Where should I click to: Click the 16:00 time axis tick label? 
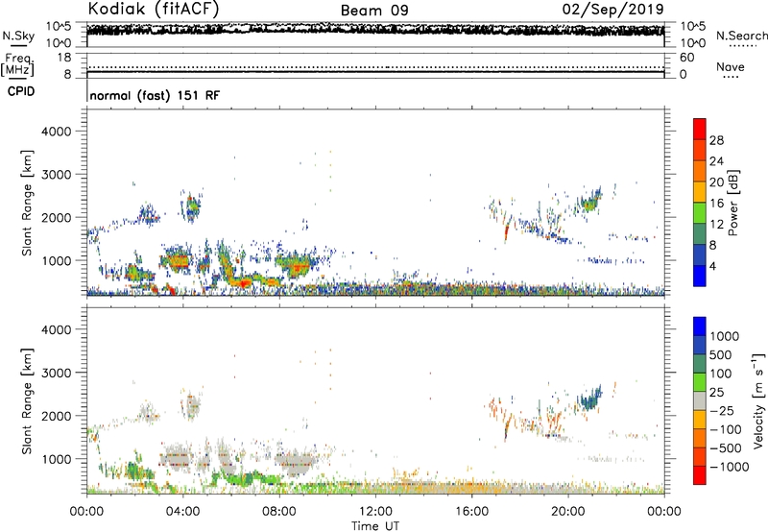471,512
